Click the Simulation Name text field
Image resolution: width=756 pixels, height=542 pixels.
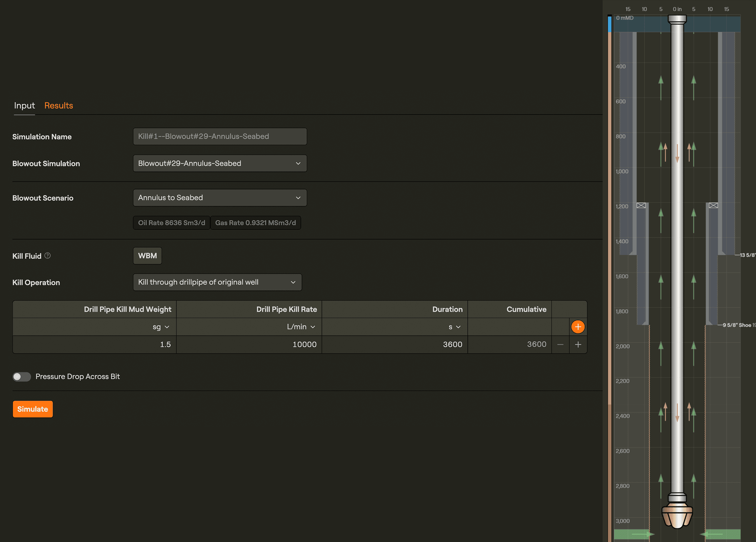(220, 136)
